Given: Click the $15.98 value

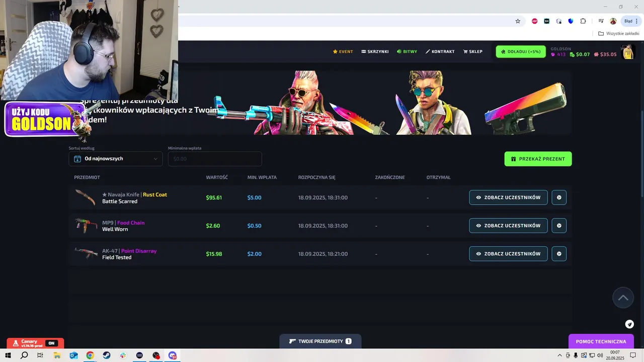Looking at the screenshot, I should tap(214, 254).
